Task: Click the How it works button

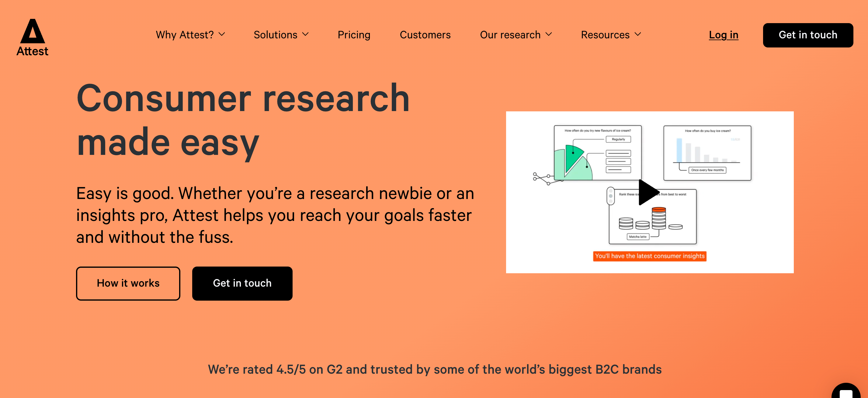Action: click(x=128, y=283)
